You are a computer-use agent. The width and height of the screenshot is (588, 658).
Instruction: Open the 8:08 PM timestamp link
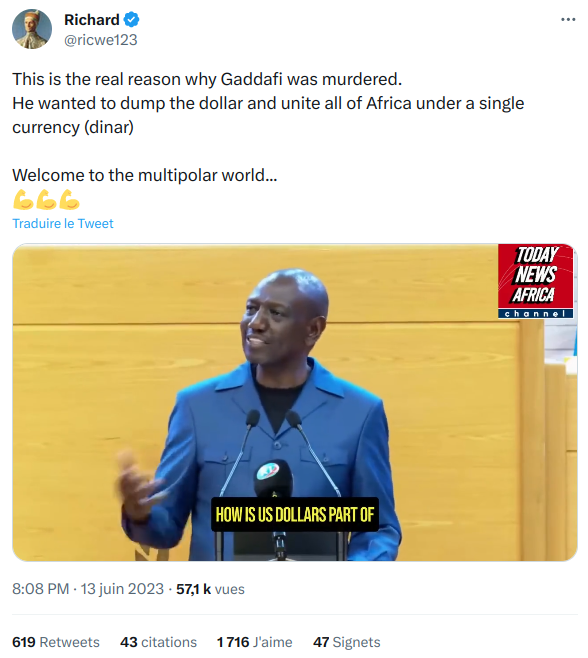41,589
